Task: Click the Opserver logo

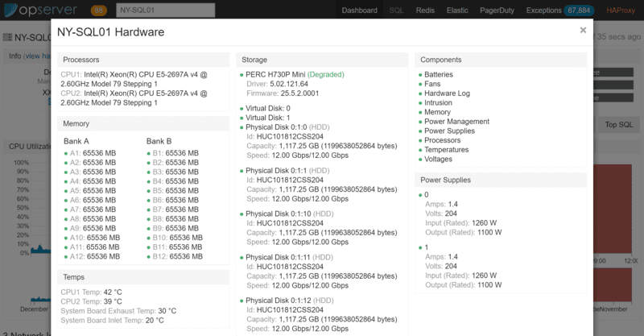Action: tap(40, 10)
